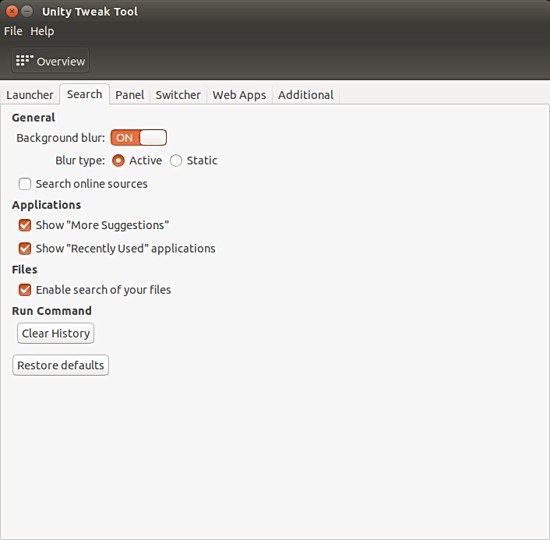550x540 pixels.
Task: Click the Run Command section heading
Action: [x=52, y=311]
